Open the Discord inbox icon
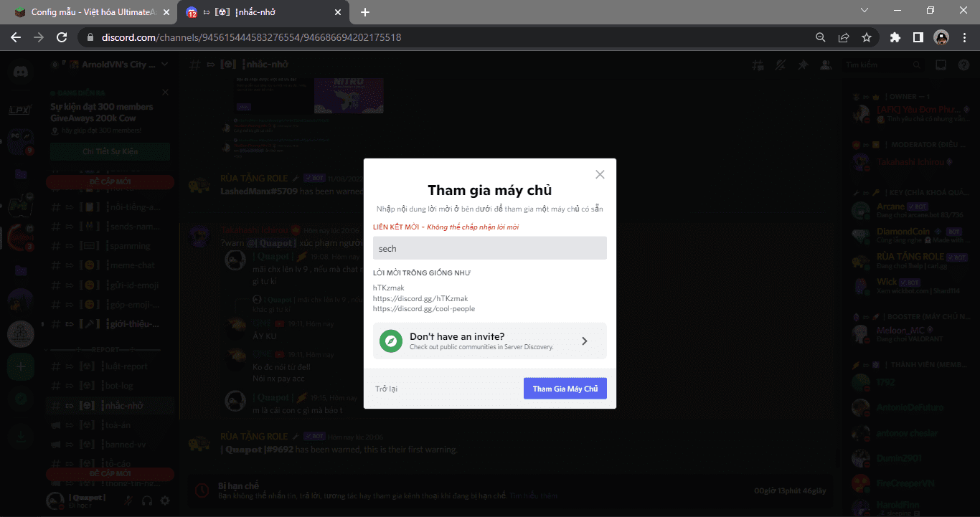The width and height of the screenshot is (980, 517). pos(941,65)
